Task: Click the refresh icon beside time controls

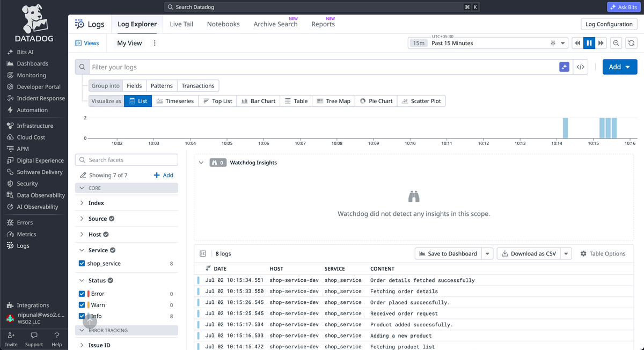Action: point(632,43)
